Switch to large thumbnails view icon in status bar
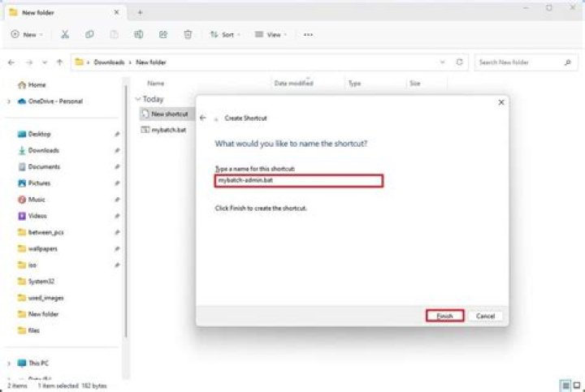The image size is (585, 392). coord(577,386)
